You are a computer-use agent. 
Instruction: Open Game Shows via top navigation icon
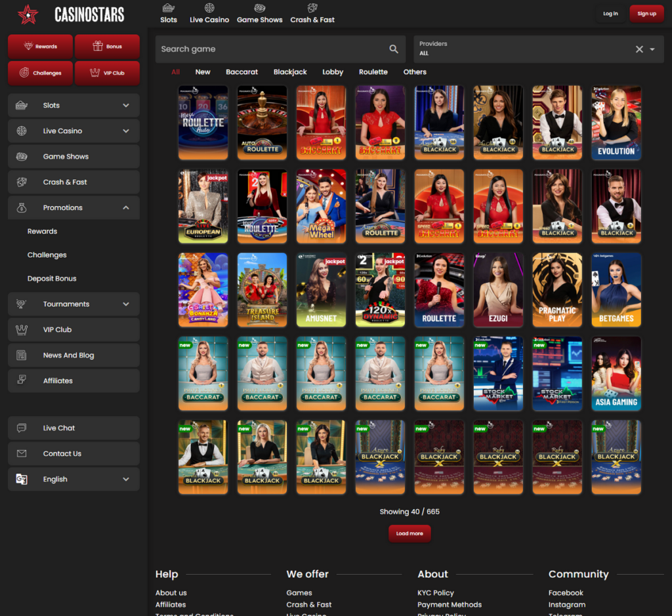pos(260,8)
